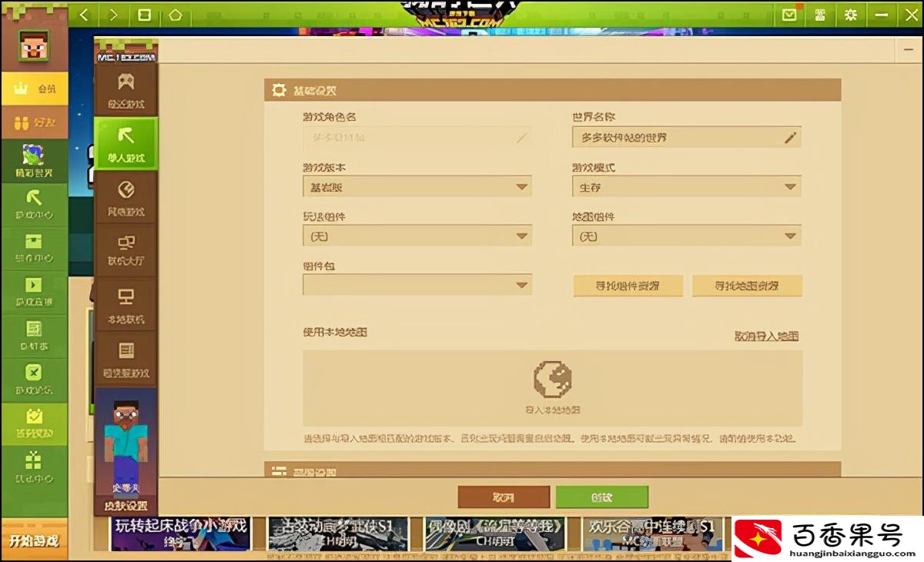The height and width of the screenshot is (562, 924).
Task: Open the map component dropdown showing (无)
Action: 687,236
